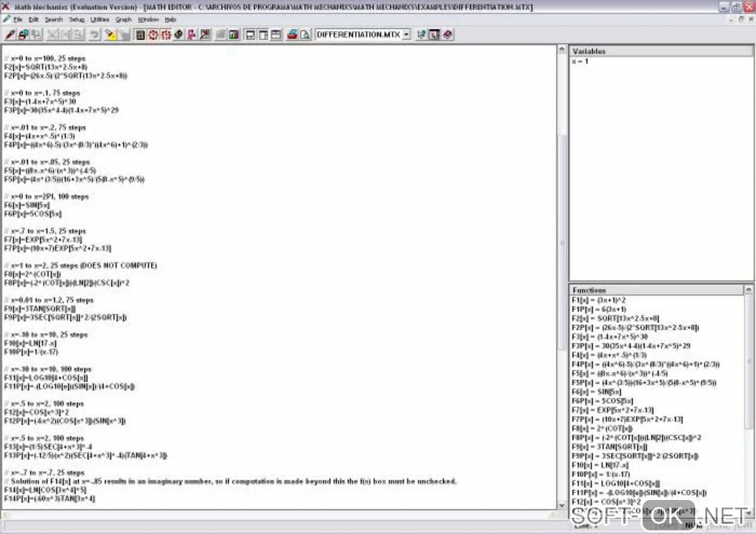Click the editor scrollbar down arrow
This screenshot has height=534, width=756.
pyautogui.click(x=562, y=505)
